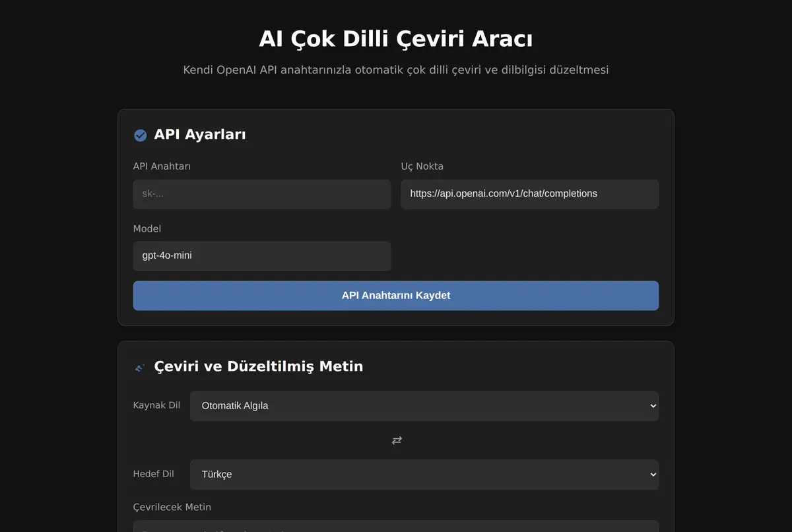Click the Kaynak Dil label

click(156, 405)
